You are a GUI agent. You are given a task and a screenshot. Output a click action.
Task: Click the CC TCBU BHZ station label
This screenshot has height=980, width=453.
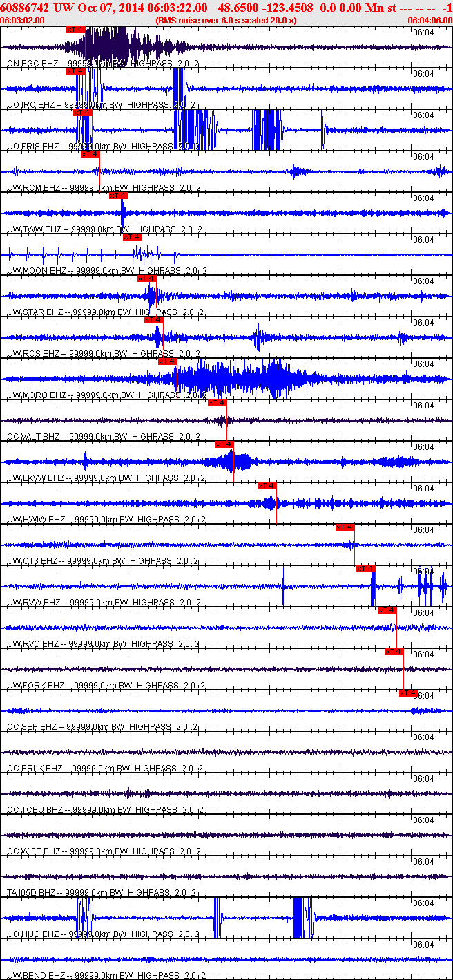click(35, 809)
